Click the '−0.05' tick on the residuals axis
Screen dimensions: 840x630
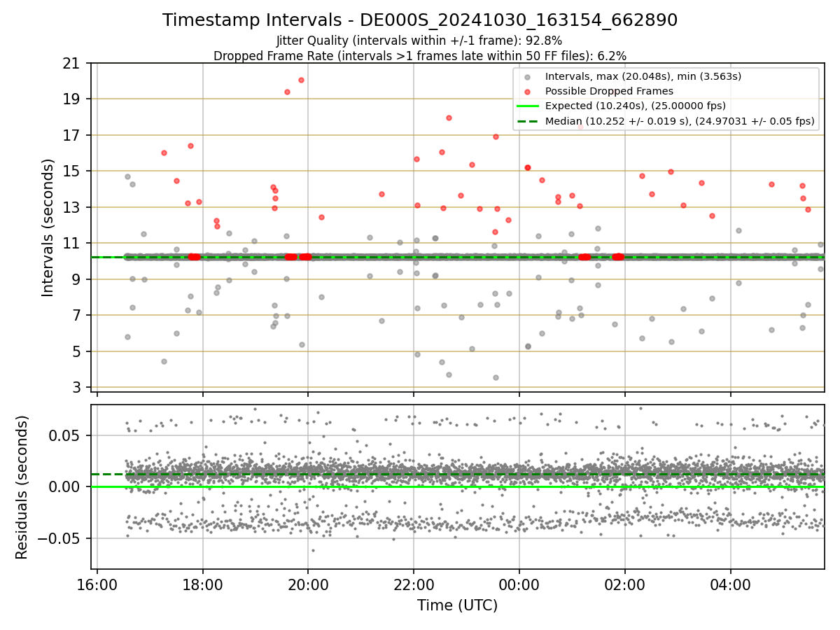click(x=59, y=538)
